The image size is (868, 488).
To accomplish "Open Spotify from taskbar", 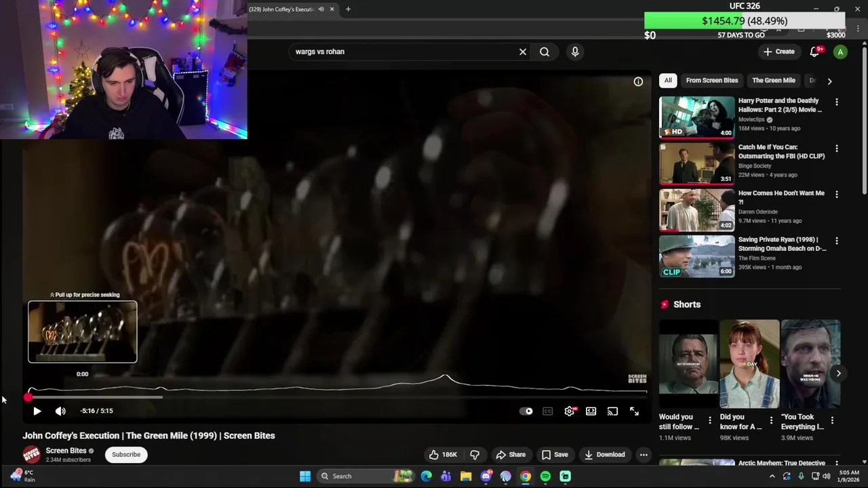I will [x=545, y=476].
